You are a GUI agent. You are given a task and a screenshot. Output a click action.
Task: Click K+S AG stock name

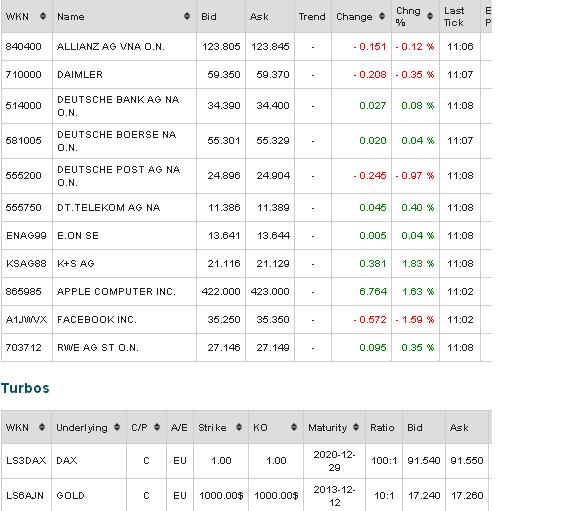tap(75, 264)
